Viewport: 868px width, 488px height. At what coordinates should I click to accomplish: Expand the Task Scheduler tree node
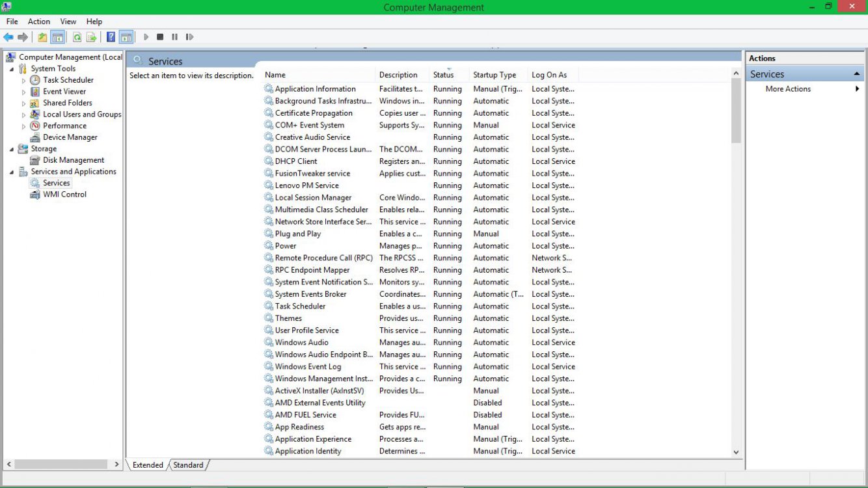pyautogui.click(x=24, y=80)
